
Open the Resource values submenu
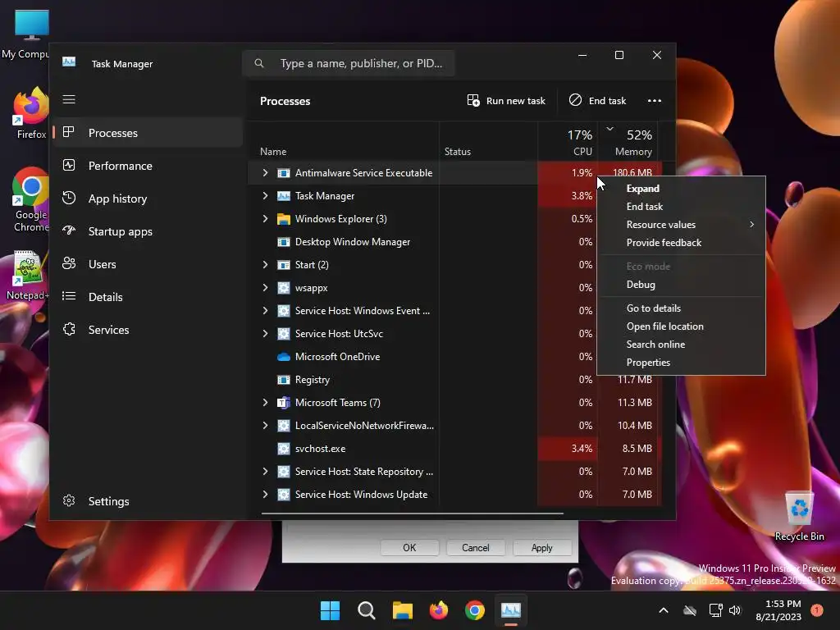[681, 225]
